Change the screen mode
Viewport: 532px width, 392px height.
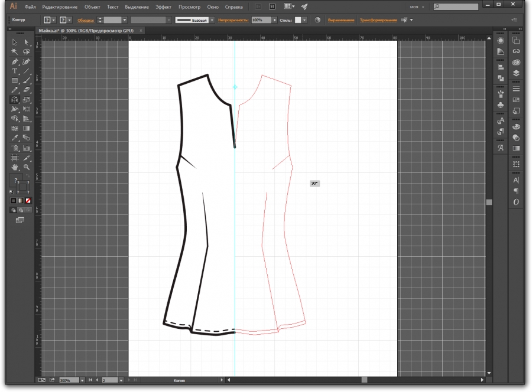tap(20, 220)
